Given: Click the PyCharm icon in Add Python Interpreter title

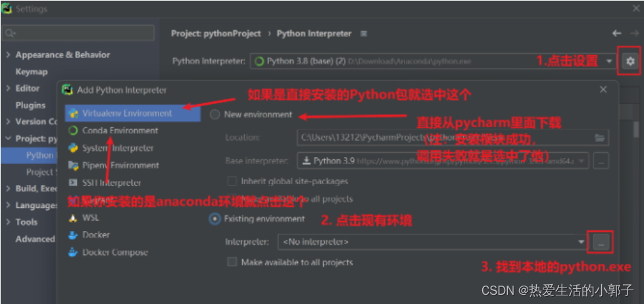Looking at the screenshot, I should click(67, 90).
